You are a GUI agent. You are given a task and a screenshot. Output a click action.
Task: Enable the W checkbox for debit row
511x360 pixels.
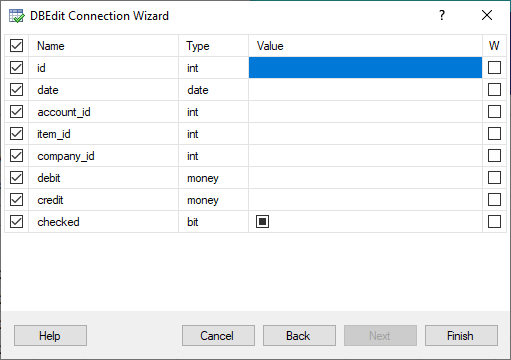(494, 178)
